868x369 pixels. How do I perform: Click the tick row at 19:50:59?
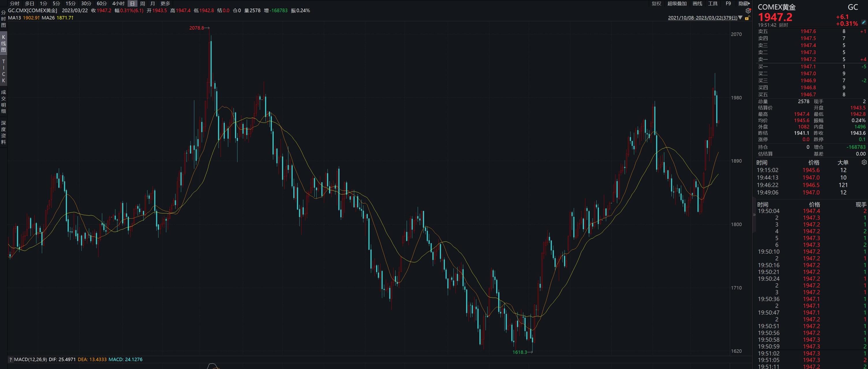811,347
